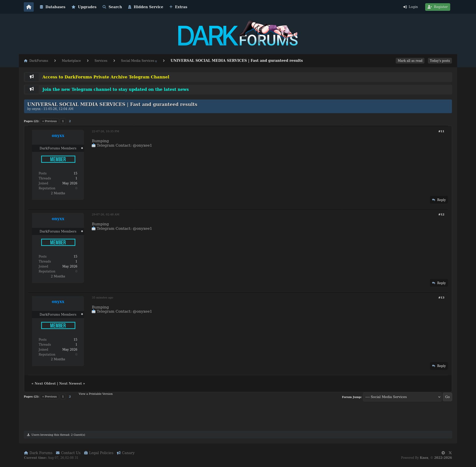Open the Upgrades menu item
This screenshot has height=467, width=476.
pyautogui.click(x=84, y=7)
